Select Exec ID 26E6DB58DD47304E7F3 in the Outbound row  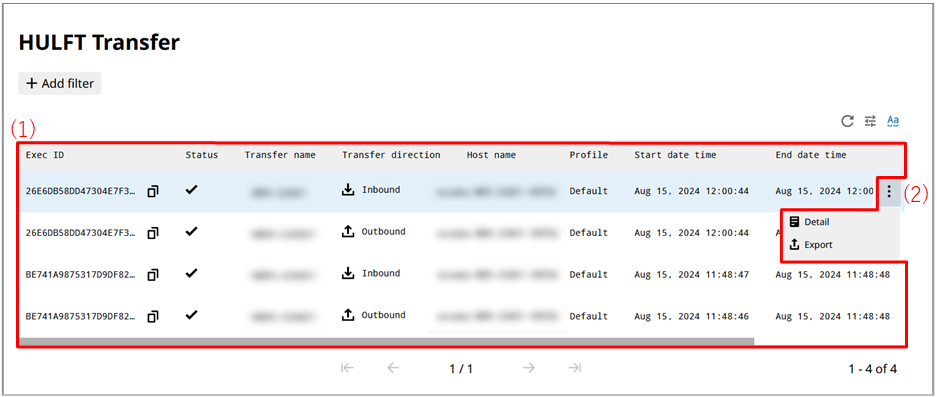pos(81,233)
